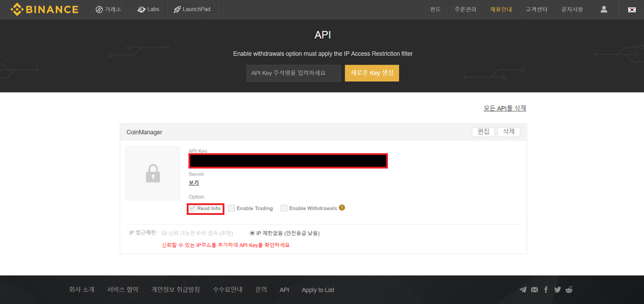
Task: Open the 고객센터 menu item
Action: [x=536, y=10]
